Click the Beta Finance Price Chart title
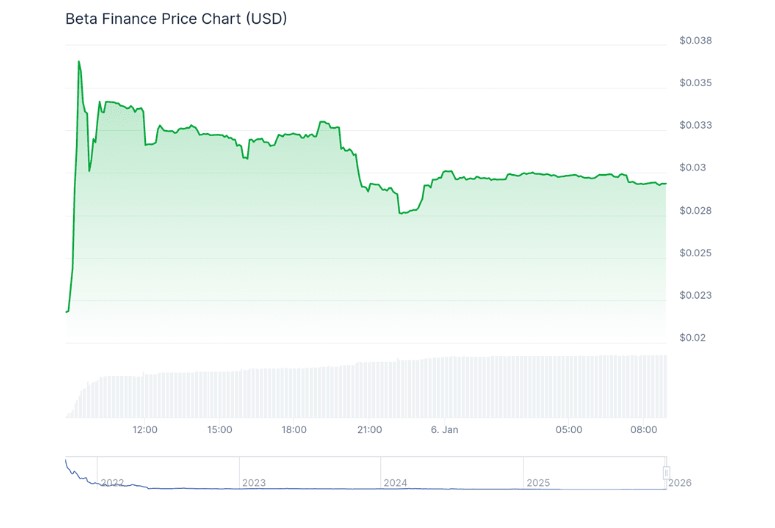775x528 pixels. point(176,19)
